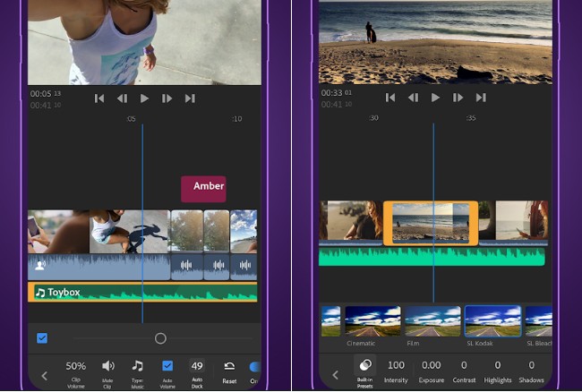Viewport: 582px width, 392px height.
Task: Step forward one frame in left phone
Action: tap(167, 98)
